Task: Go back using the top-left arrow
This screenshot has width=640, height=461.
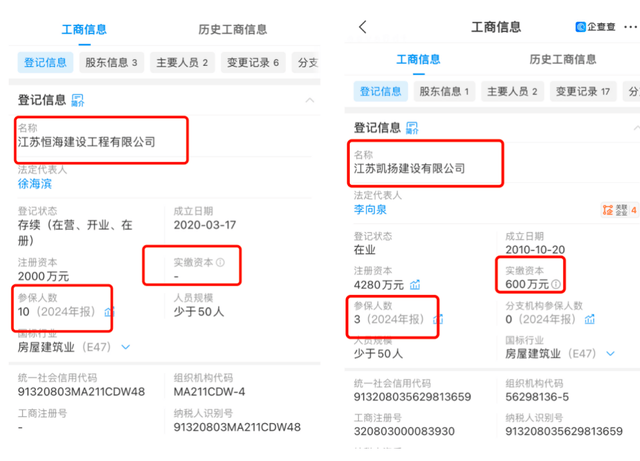Action: pyautogui.click(x=362, y=27)
